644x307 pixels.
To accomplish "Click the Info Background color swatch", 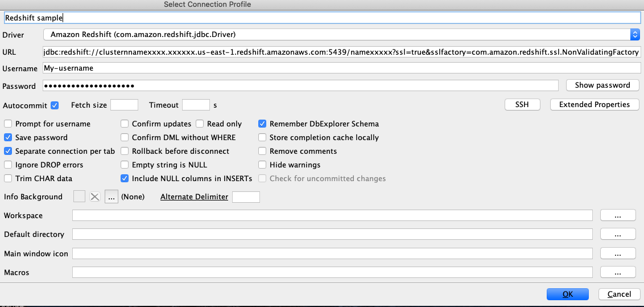I will (80, 197).
